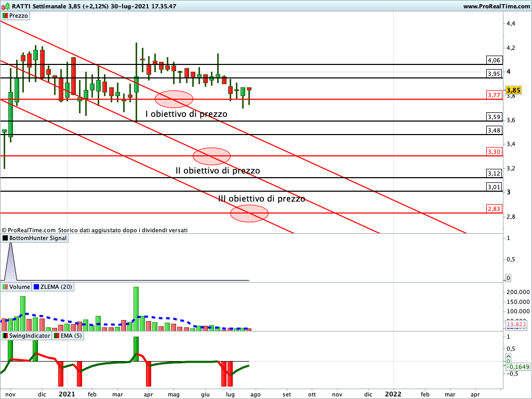532x399 pixels.
Task: Click the candlestick icon beside RATTI title
Action: point(6,6)
